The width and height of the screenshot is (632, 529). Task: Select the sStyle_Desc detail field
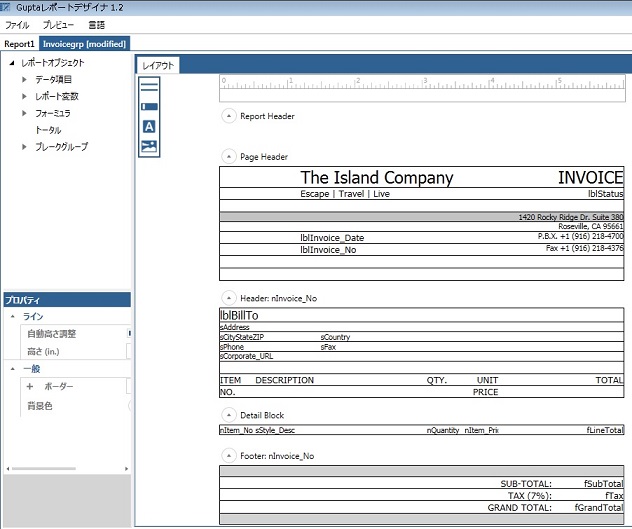(275, 430)
